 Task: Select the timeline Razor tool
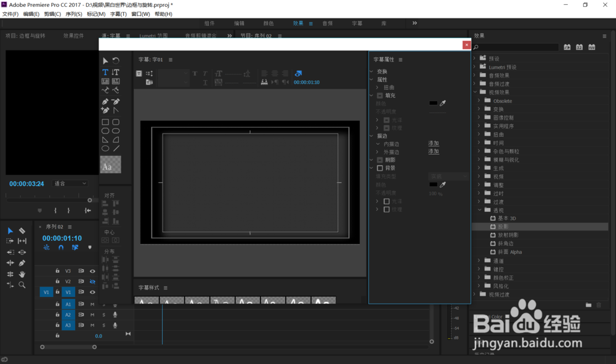[x=22, y=231]
